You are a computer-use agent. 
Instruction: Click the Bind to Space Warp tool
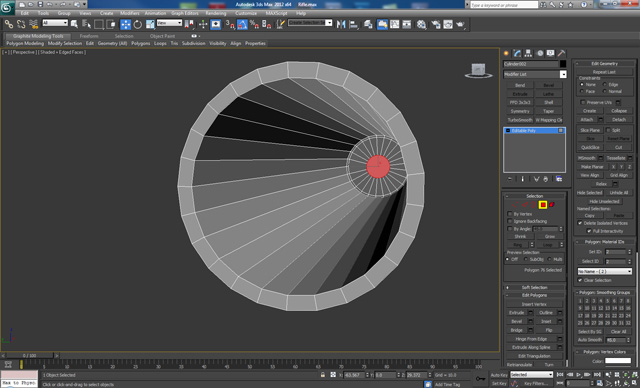33,24
